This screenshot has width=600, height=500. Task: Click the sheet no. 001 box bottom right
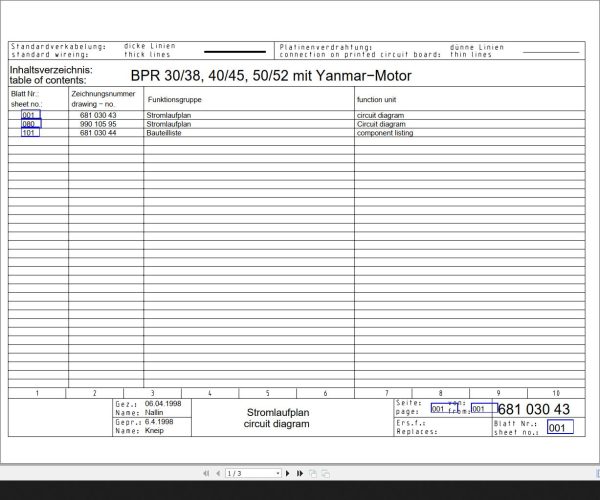tap(560, 427)
